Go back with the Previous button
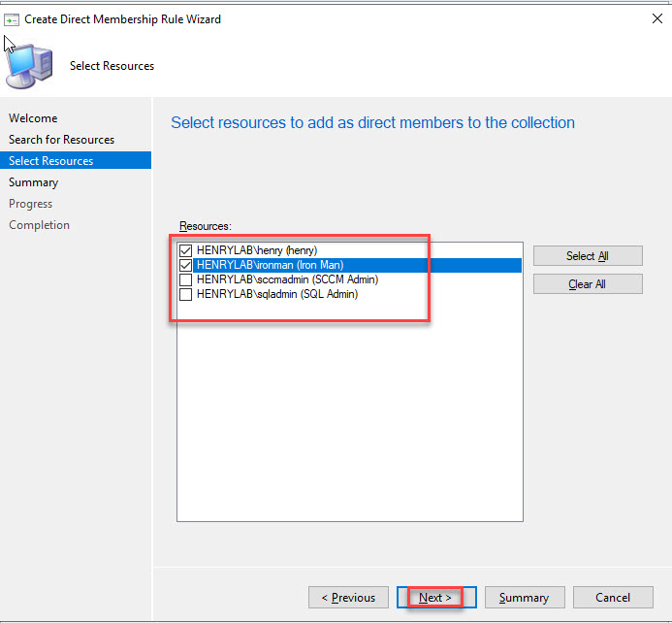Screen dimensions: 672x623 pyautogui.click(x=348, y=598)
